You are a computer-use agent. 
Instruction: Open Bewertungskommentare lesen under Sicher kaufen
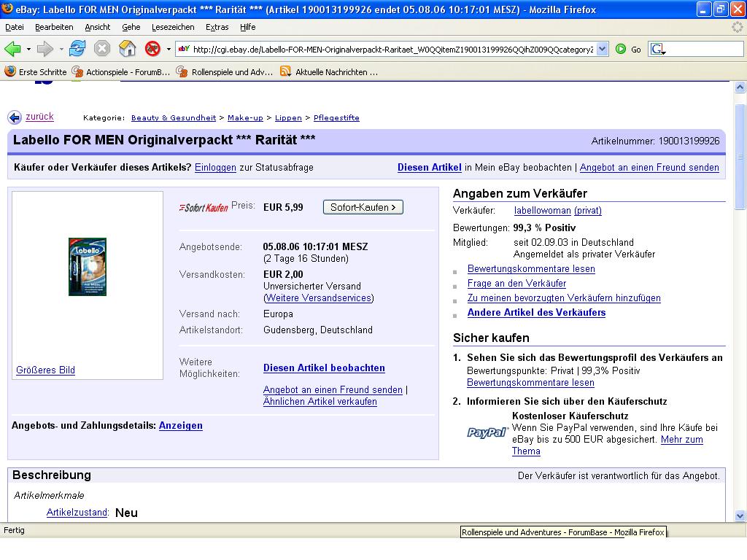[530, 382]
